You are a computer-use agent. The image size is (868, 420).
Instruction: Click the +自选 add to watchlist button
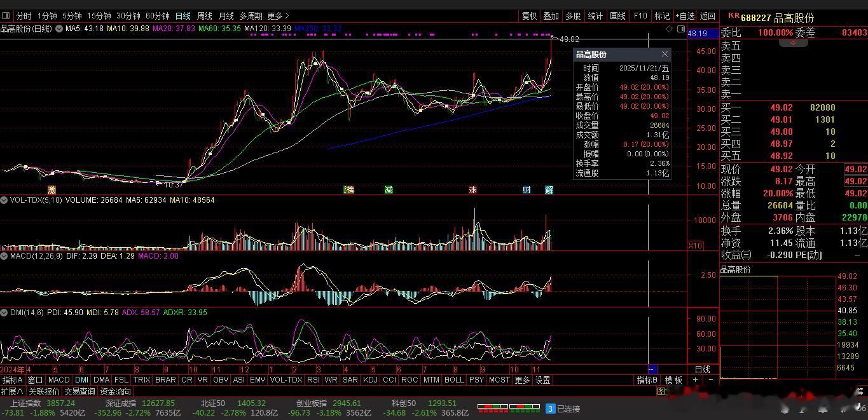tap(685, 16)
